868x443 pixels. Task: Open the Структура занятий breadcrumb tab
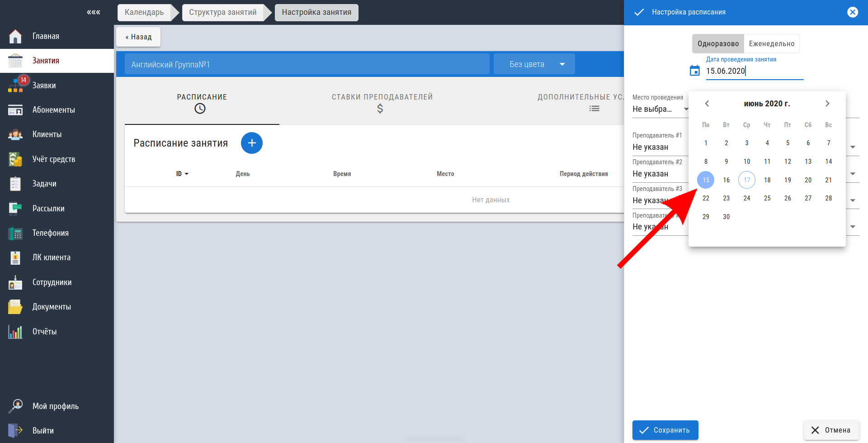(223, 12)
